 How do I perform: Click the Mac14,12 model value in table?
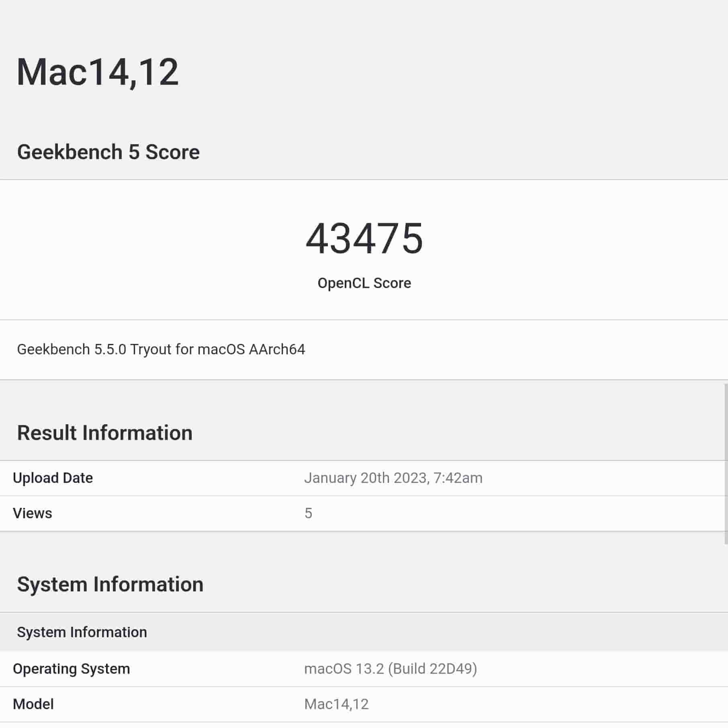pos(336,704)
